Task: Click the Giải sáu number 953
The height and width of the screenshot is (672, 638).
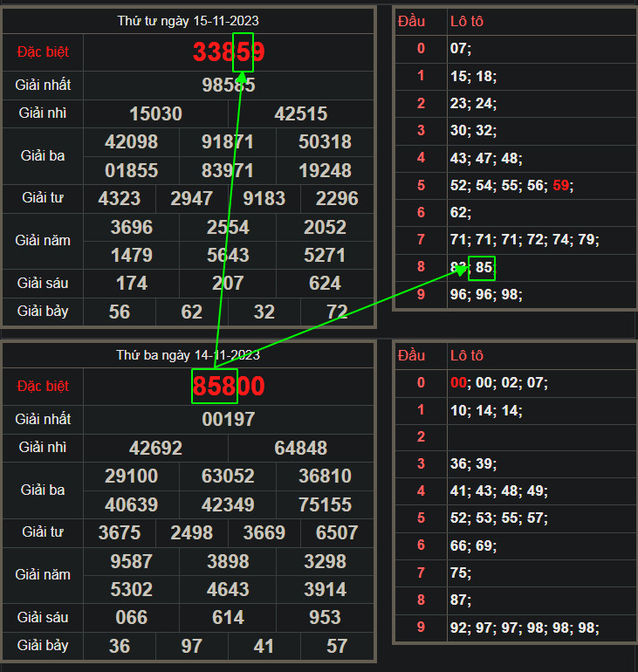Action: pyautogui.click(x=325, y=618)
